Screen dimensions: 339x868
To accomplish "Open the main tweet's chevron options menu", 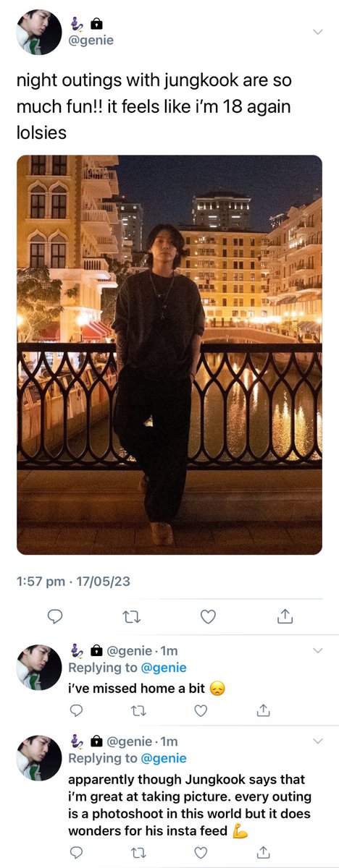I will (x=317, y=32).
